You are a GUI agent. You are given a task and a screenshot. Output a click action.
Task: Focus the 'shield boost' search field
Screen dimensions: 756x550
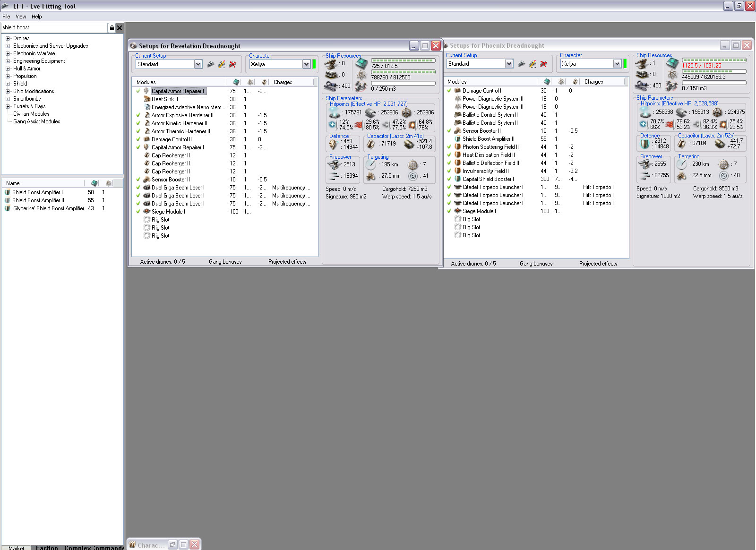point(54,28)
